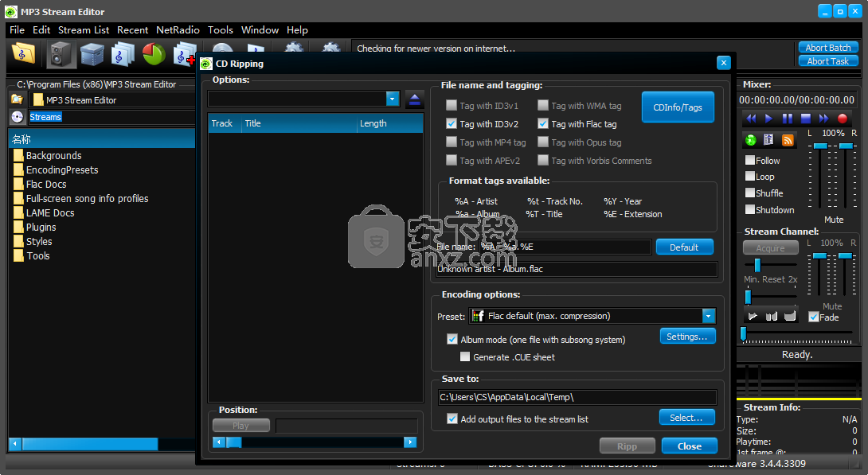Click the third fade shape icon in Stream Channel
Screen dimensions: 868x475
coord(790,317)
